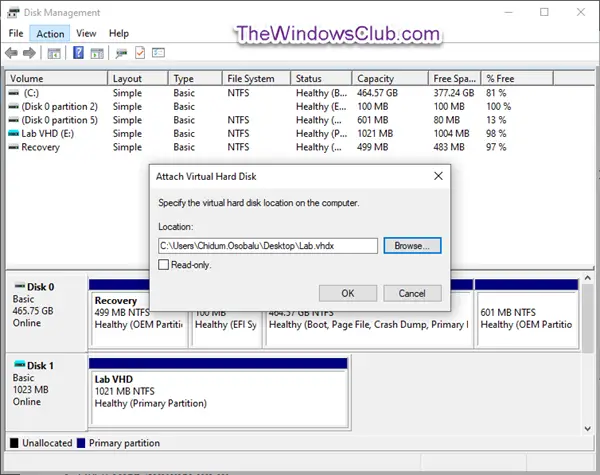Select the Lab VHD (E:) volume row
The height and width of the screenshot is (475, 600).
pos(260,134)
